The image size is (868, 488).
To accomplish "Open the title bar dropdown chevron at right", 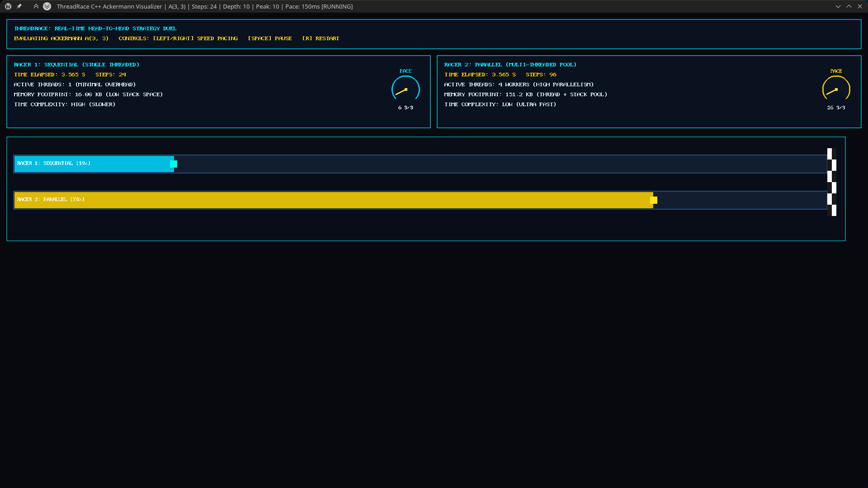I will [x=838, y=6].
